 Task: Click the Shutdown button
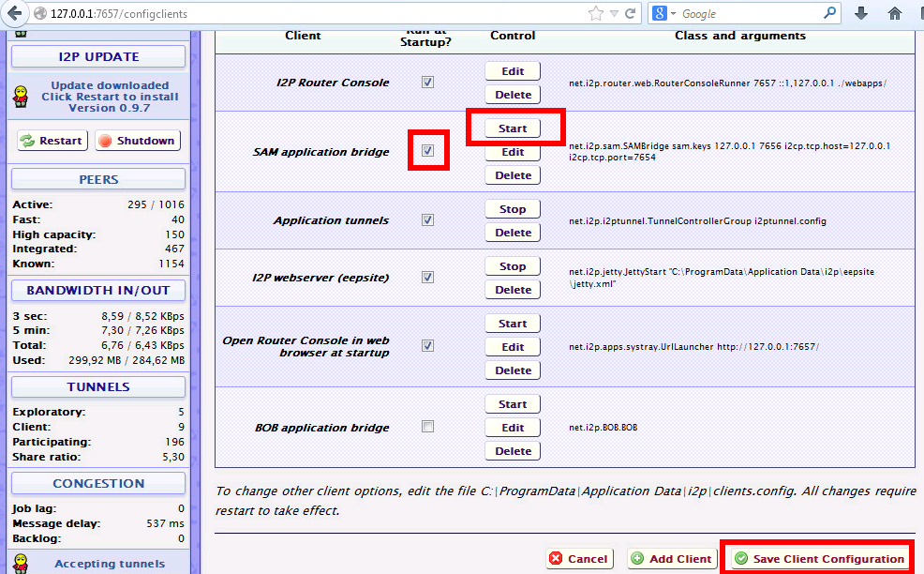(138, 141)
